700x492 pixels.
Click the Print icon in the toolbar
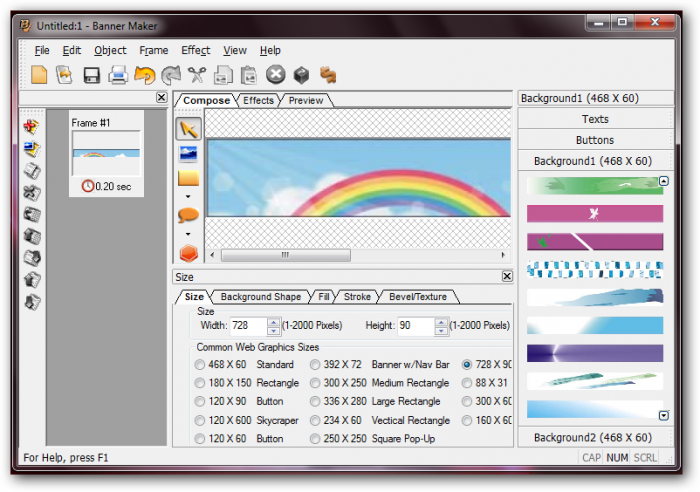coord(118,74)
